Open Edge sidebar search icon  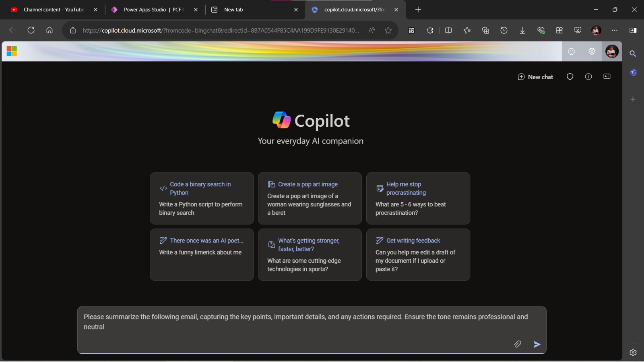(x=633, y=53)
